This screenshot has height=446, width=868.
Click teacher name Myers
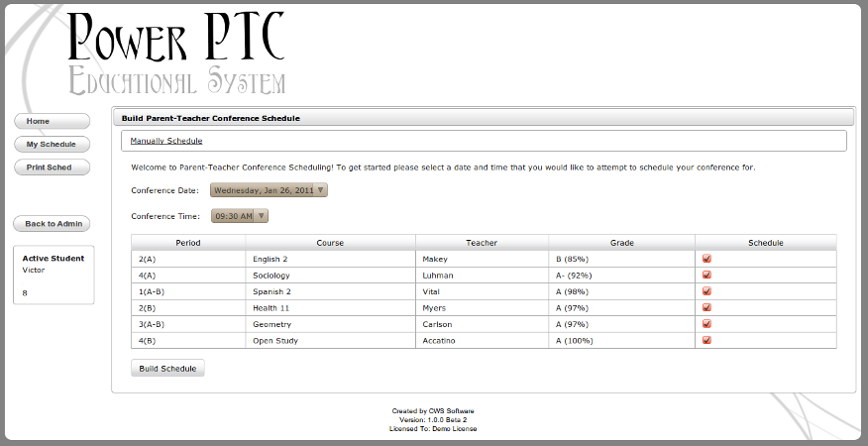click(433, 308)
